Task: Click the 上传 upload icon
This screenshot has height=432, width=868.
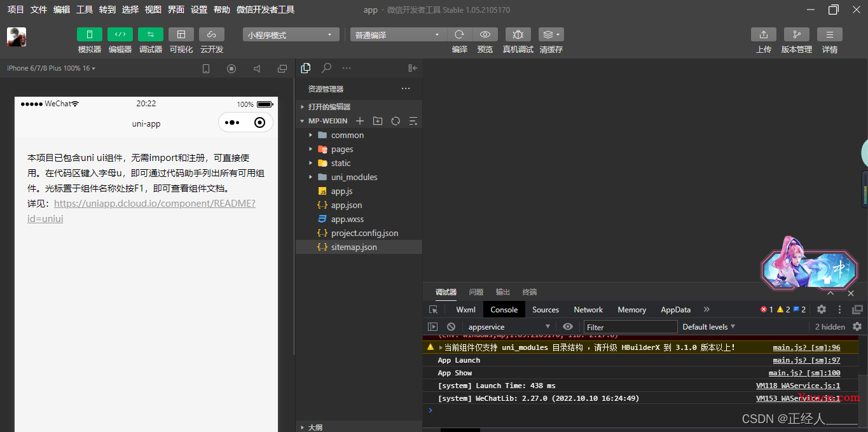Action: tap(764, 34)
